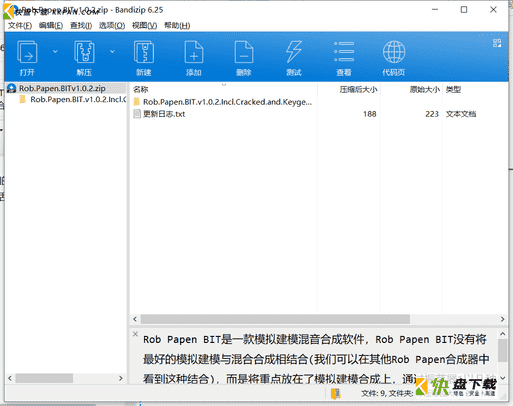Screen dimensions: 513x406
Task: Click the toolbar layout grid icon
Action: [x=497, y=43]
